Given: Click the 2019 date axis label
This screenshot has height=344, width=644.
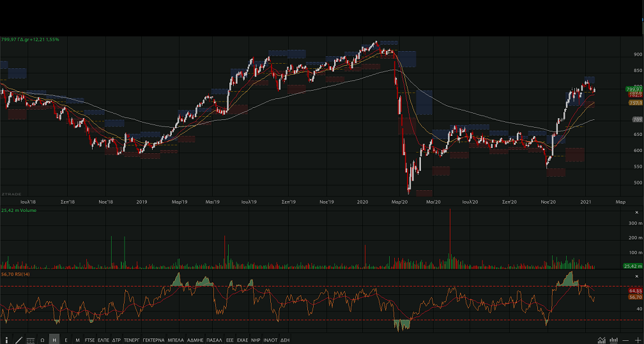Looking at the screenshot, I should pos(142,202).
